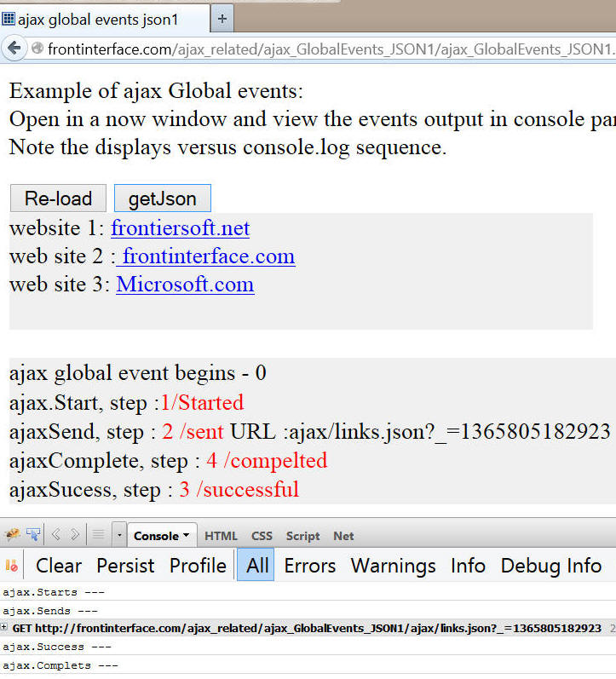Open a new browser tab

[222, 18]
